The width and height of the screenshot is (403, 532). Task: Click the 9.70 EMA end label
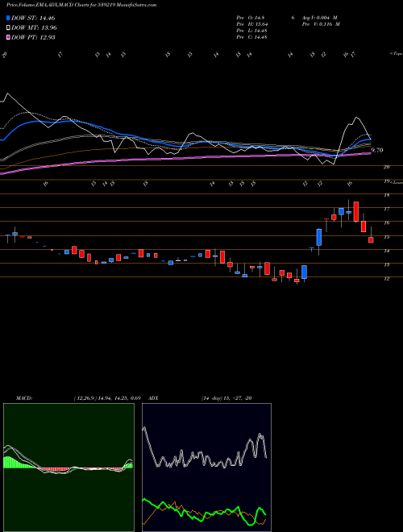[x=377, y=150]
